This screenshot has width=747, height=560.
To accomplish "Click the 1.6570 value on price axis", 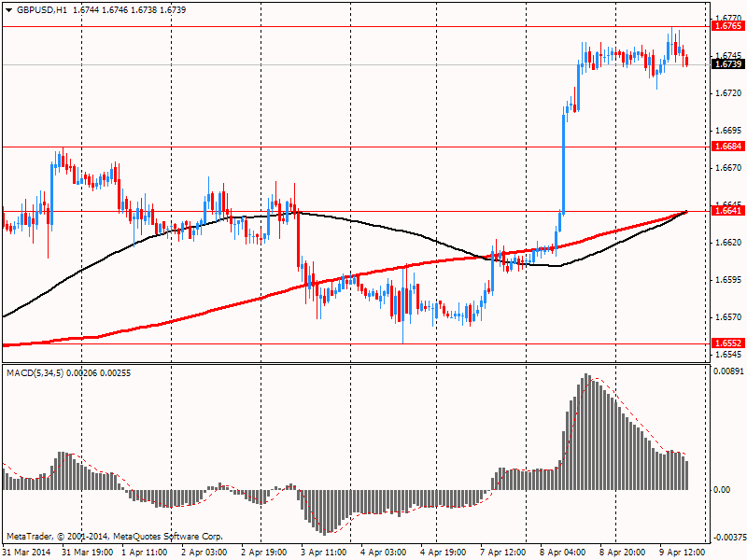I will pos(729,317).
